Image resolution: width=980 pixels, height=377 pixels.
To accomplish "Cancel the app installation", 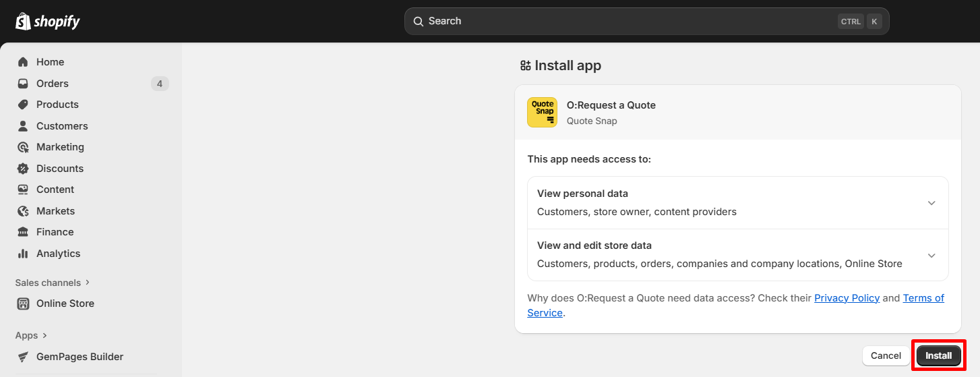I will pos(886,355).
